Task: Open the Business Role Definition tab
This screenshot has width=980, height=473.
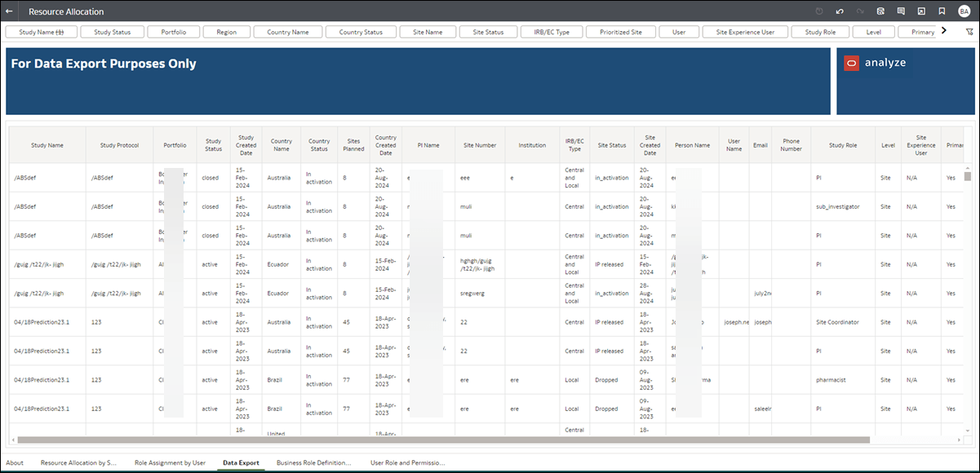Action: [x=314, y=462]
